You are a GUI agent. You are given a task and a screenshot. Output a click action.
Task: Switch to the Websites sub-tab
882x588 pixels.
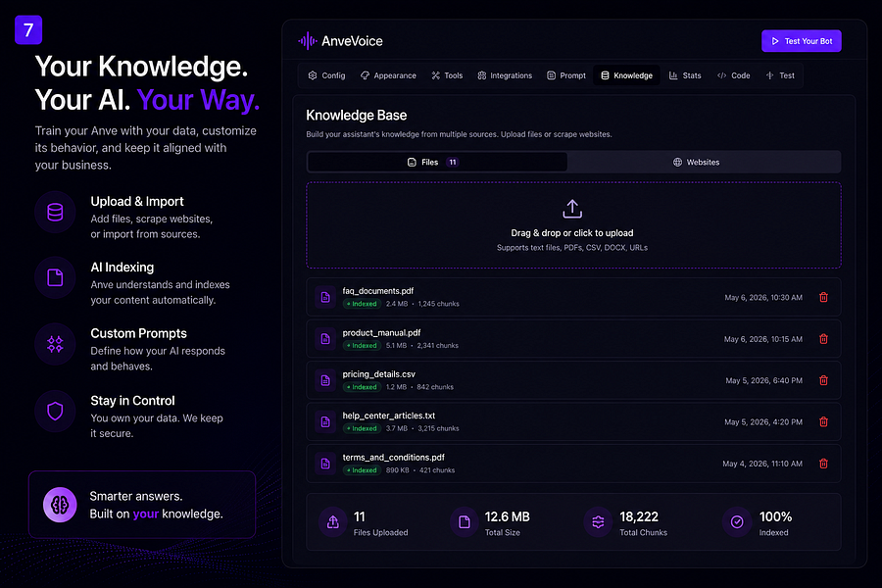click(704, 162)
